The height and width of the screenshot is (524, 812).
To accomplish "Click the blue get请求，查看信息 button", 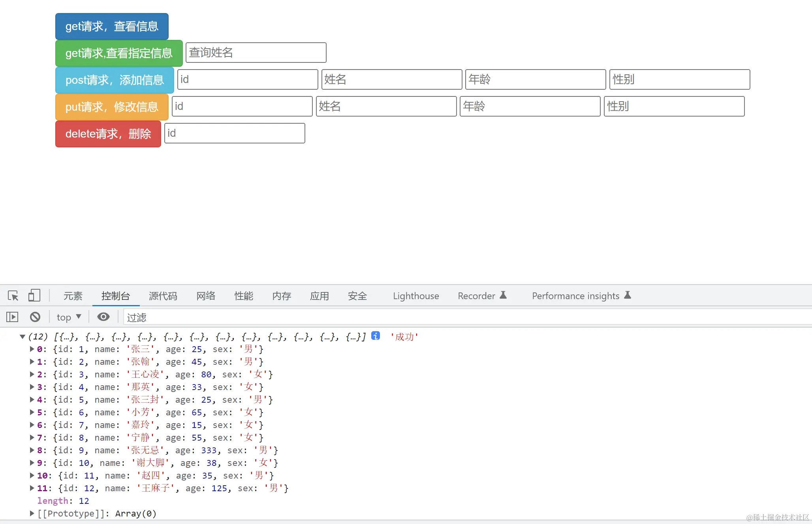I will pos(112,26).
